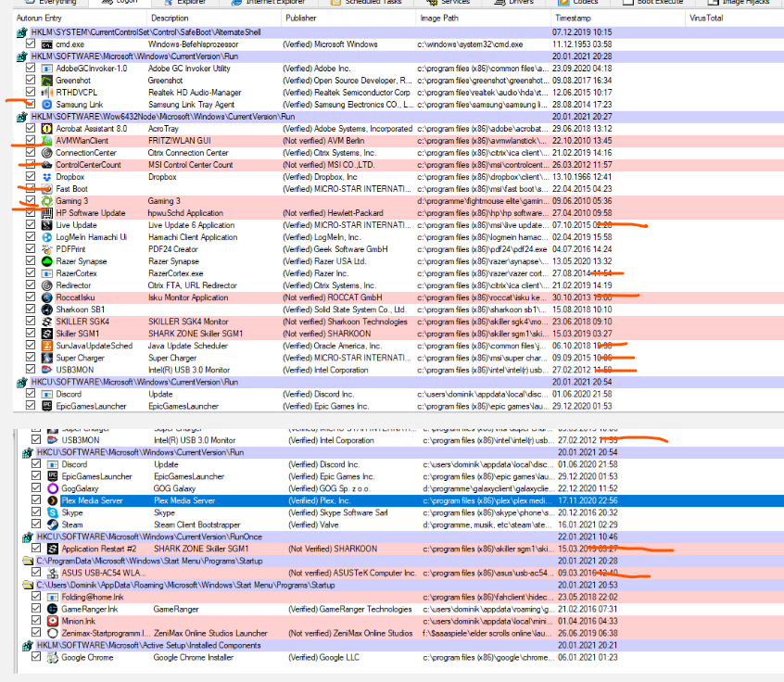This screenshot has width=784, height=682.
Task: Click the "Realtek HD Audio-Manager" description
Action: point(195,93)
